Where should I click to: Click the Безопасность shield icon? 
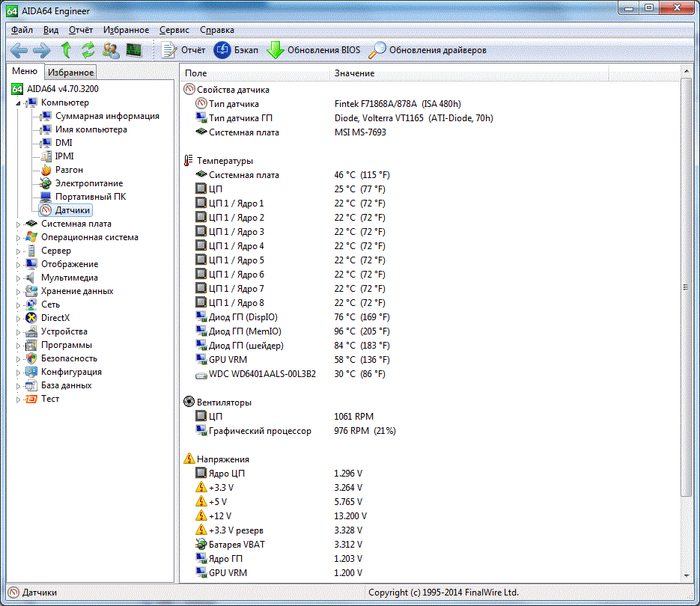point(31,358)
